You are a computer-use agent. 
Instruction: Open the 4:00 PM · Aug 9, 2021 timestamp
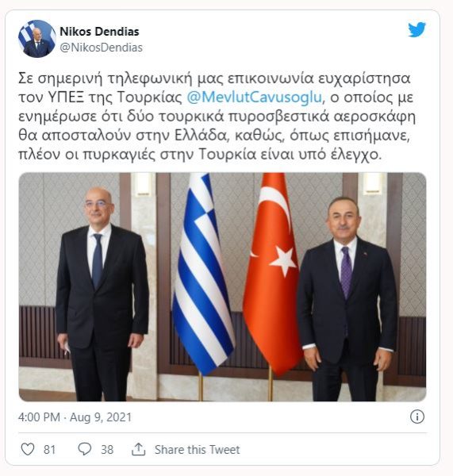click(75, 417)
